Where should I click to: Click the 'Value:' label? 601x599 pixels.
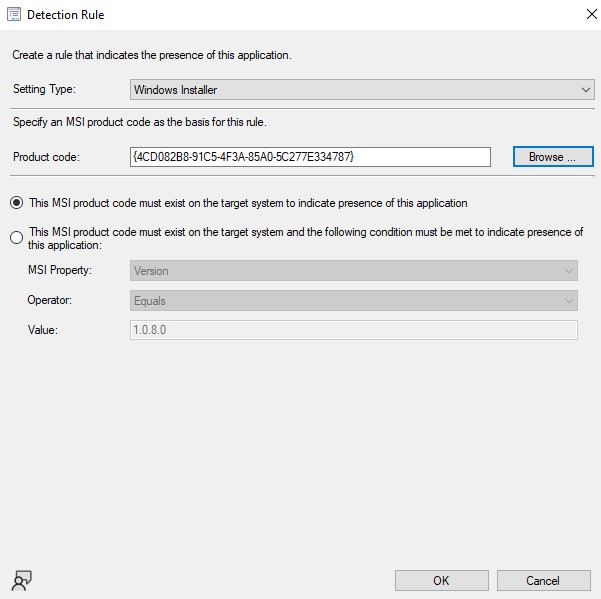coord(42,331)
